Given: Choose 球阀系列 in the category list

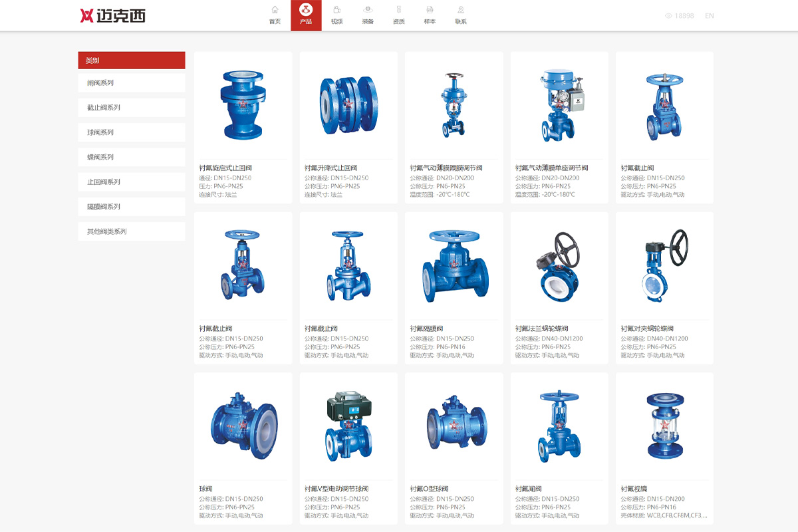Looking at the screenshot, I should click(132, 132).
